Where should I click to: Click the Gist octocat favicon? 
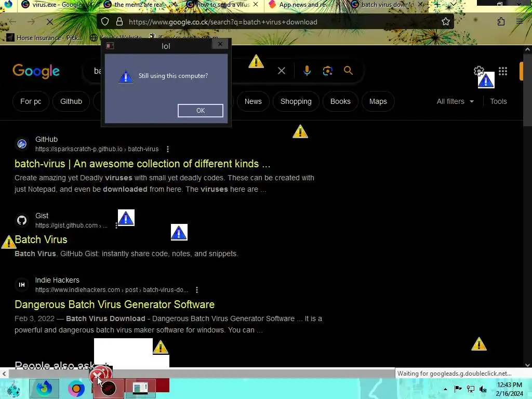click(22, 220)
